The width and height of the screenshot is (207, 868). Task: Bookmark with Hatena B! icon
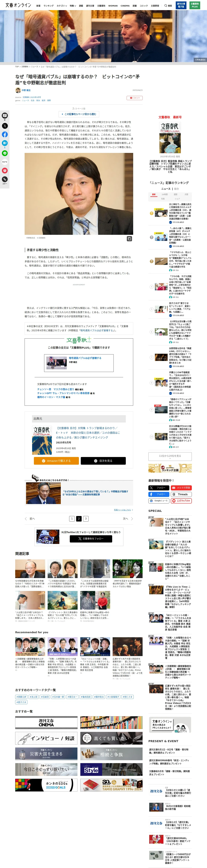pyautogui.click(x=5, y=143)
